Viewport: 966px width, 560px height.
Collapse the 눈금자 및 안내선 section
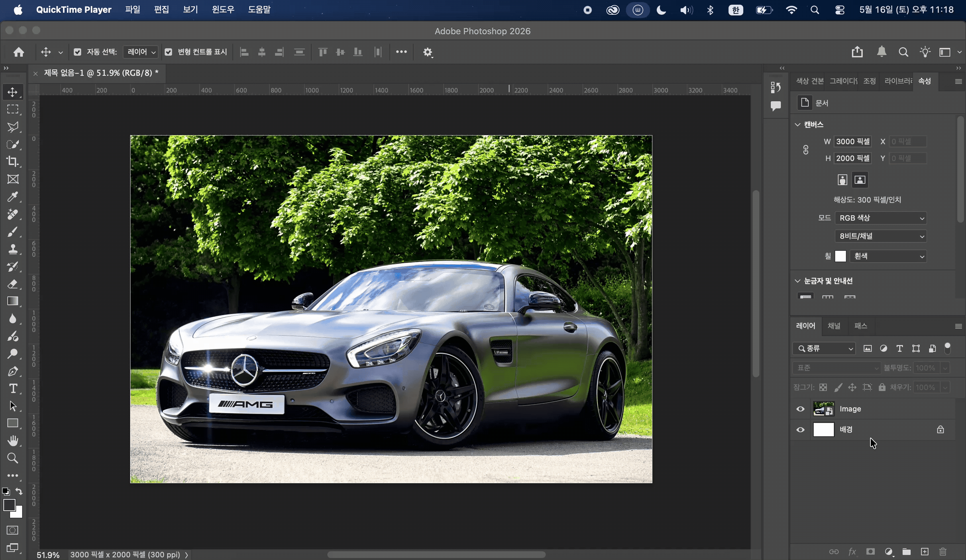coord(798,281)
